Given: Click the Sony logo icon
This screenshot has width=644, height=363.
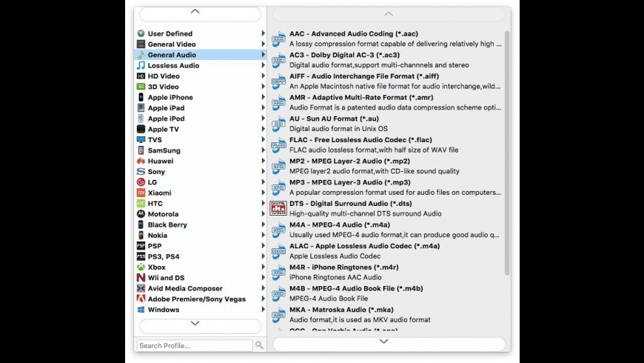Looking at the screenshot, I should (141, 171).
